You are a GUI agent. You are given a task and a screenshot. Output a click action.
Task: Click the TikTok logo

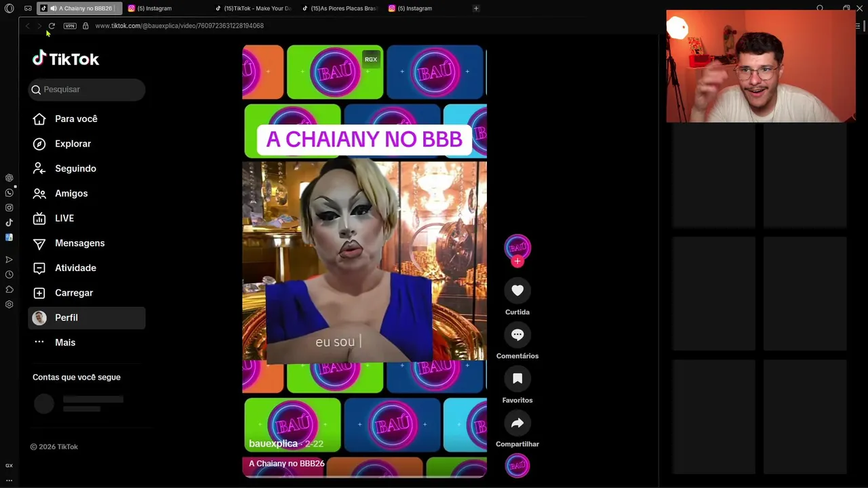pyautogui.click(x=66, y=59)
